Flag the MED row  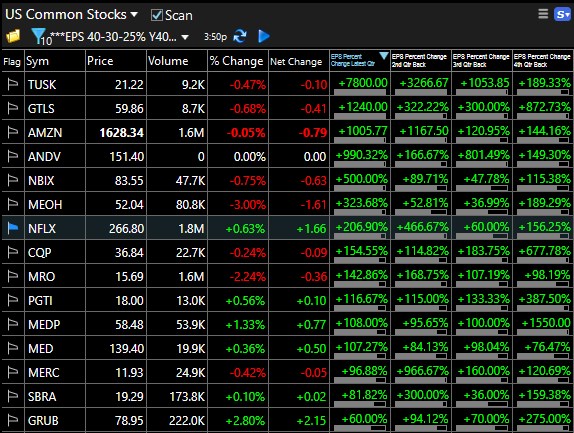13,348
